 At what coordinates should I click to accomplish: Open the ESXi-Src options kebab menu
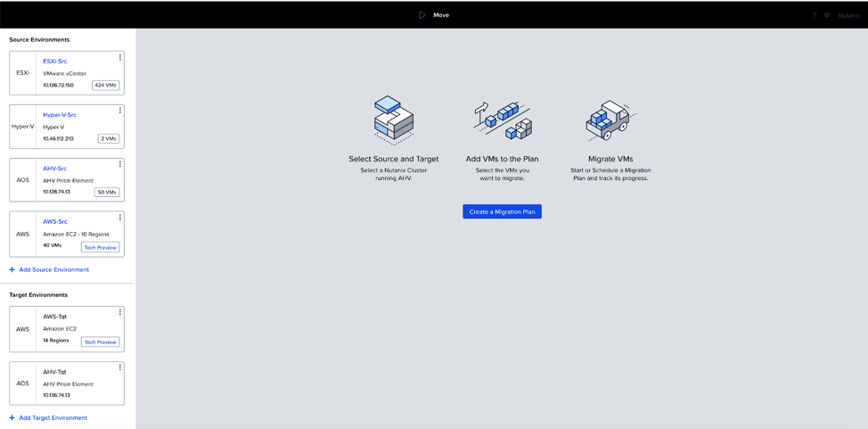pyautogui.click(x=120, y=57)
